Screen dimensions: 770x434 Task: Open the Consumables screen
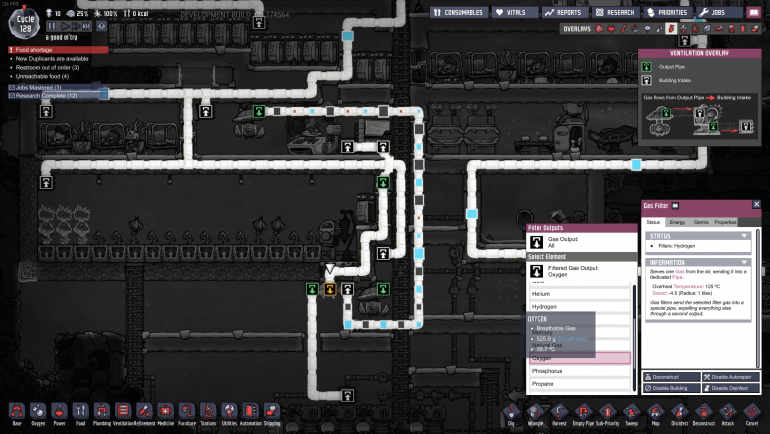[459, 12]
